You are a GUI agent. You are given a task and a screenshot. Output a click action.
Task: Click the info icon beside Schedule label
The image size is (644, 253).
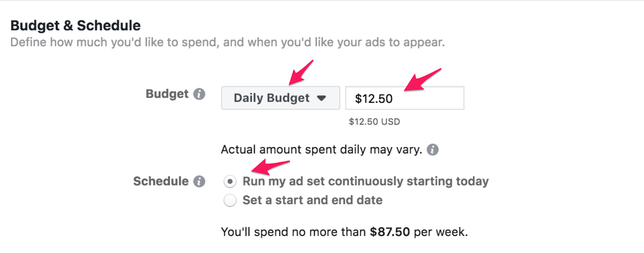[199, 181]
